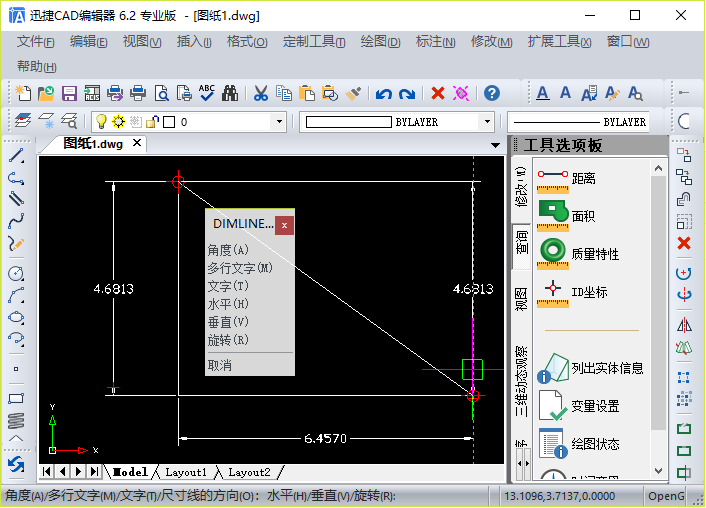706x508 pixels.
Task: Click the Area 面积 tool icon
Action: pyautogui.click(x=553, y=216)
